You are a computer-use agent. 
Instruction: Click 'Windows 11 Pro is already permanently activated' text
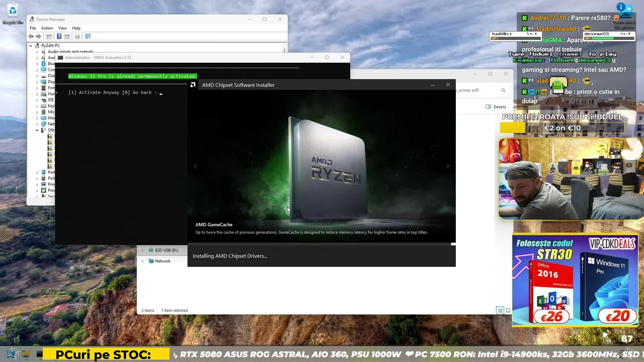pos(133,76)
